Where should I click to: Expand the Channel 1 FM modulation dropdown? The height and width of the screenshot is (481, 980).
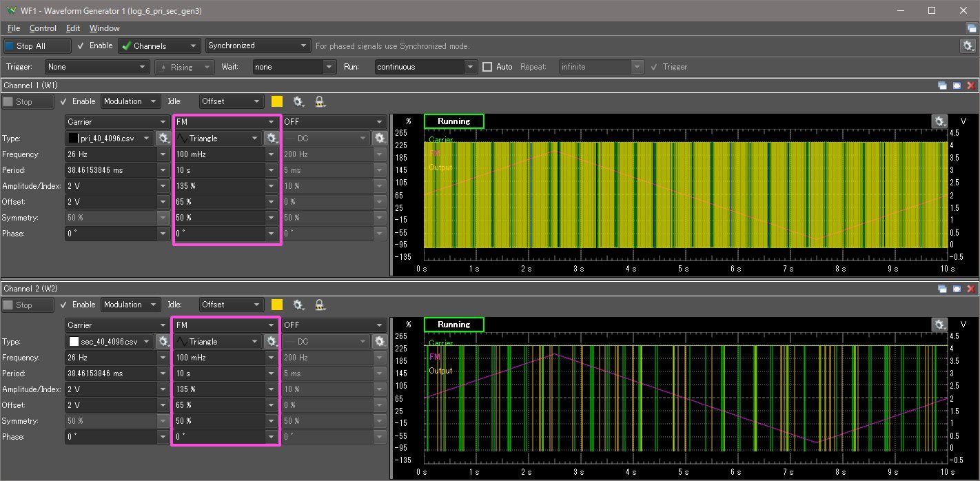[226, 122]
